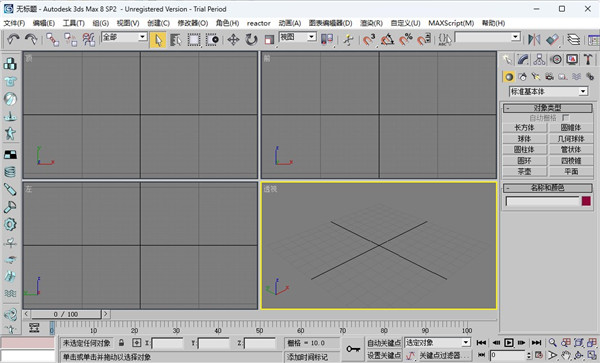Click the 管状体 tube button
The width and height of the screenshot is (600, 363).
[571, 150]
